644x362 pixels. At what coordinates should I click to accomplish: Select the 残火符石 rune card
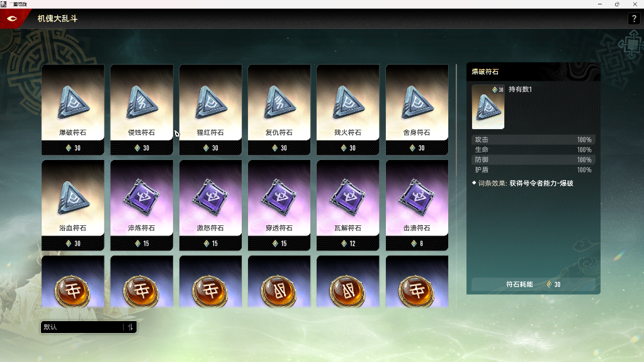point(348,110)
